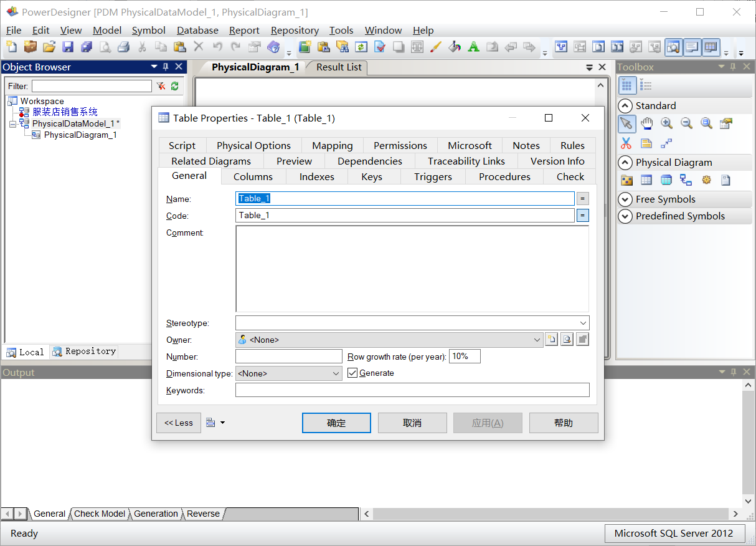Uncheck the Generate checkbox
Image resolution: width=756 pixels, height=546 pixels.
(x=353, y=372)
